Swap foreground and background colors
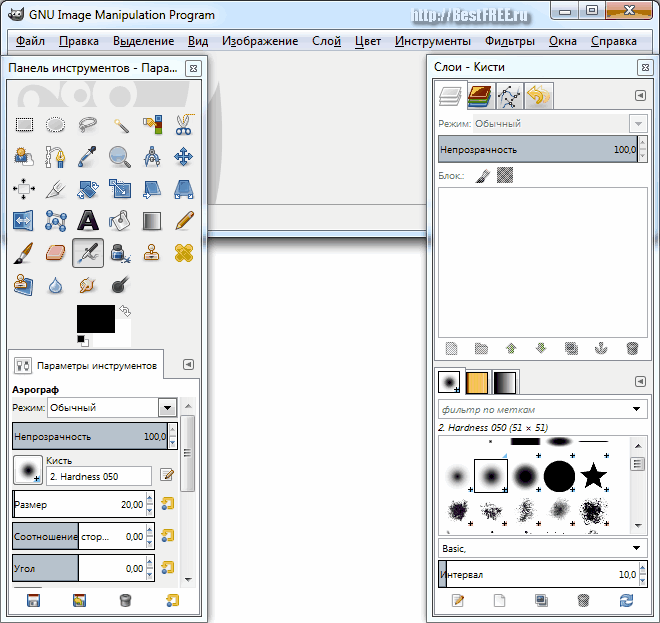 [x=125, y=312]
